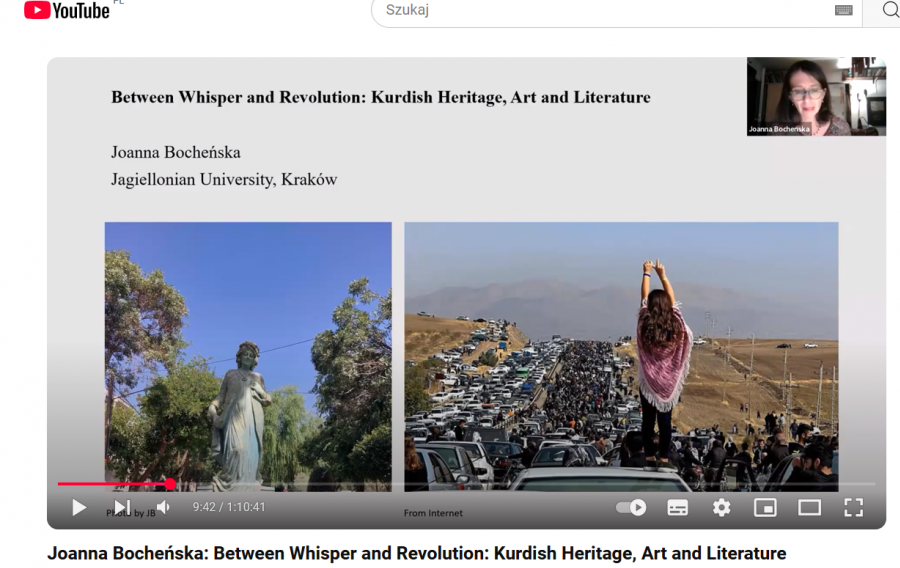The height and width of the screenshot is (568, 900).
Task: Click the magnifier search button
Action: [888, 10]
